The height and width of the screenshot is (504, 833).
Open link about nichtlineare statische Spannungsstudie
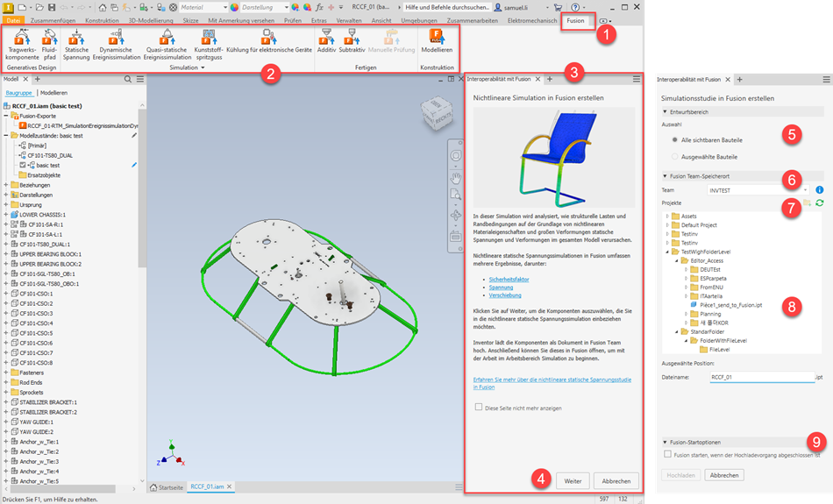[x=552, y=383]
